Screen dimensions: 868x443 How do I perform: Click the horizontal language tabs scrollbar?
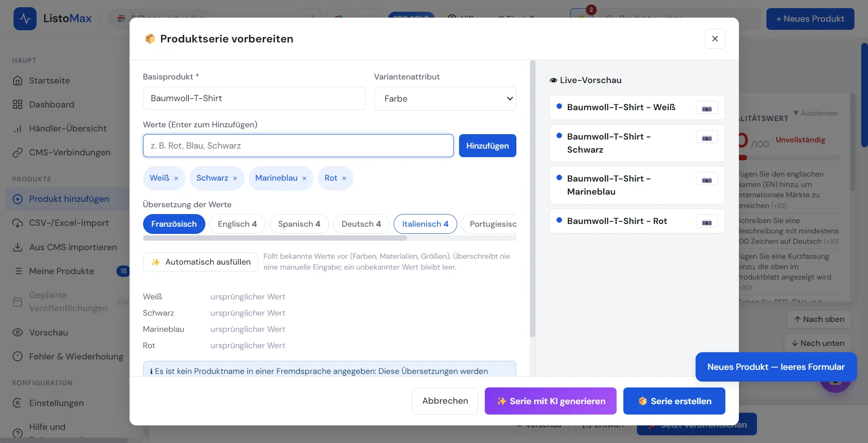point(275,238)
